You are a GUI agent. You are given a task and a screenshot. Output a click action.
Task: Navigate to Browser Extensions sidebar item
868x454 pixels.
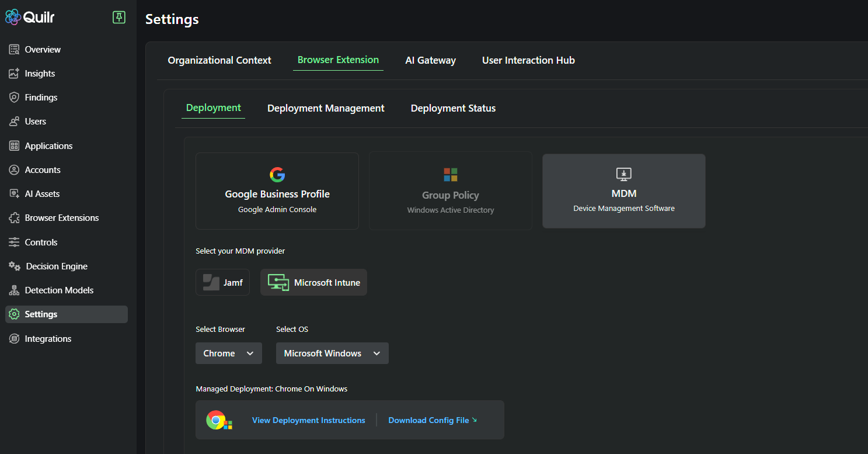[x=67, y=218]
